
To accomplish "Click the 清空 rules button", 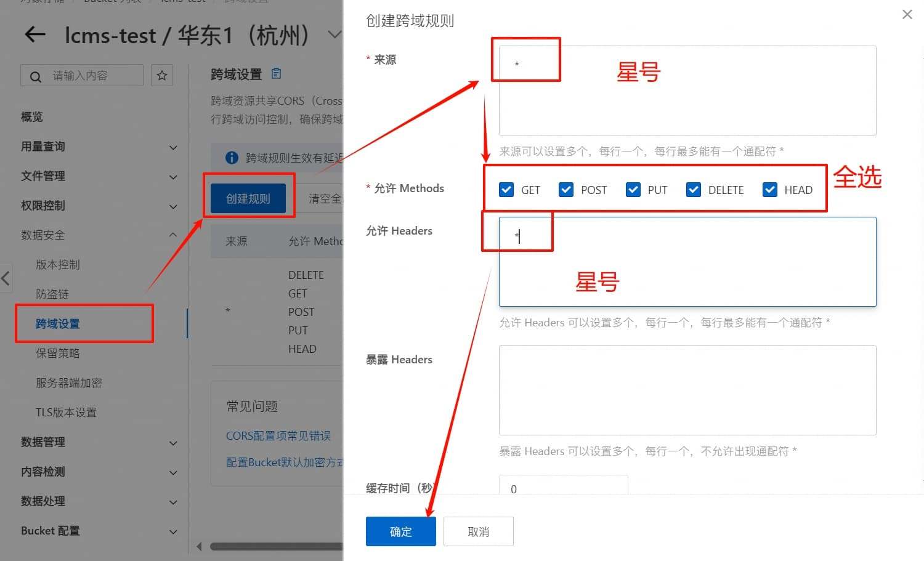I will coord(318,198).
